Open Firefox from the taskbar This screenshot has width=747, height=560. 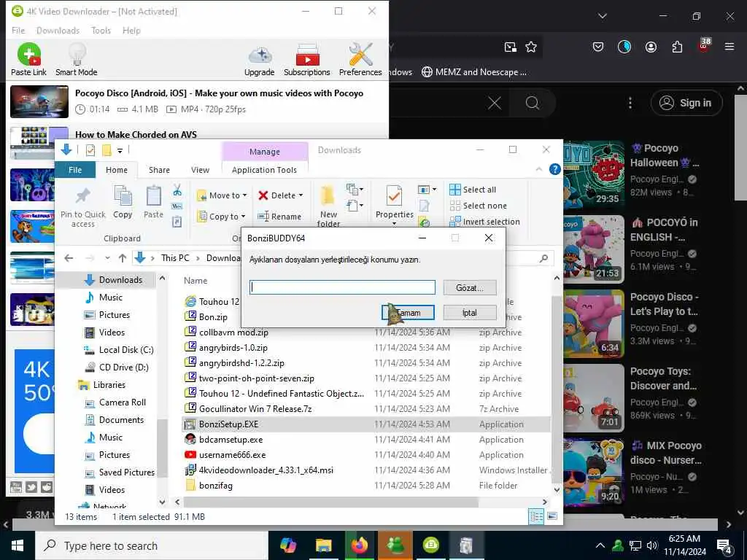pyautogui.click(x=359, y=545)
